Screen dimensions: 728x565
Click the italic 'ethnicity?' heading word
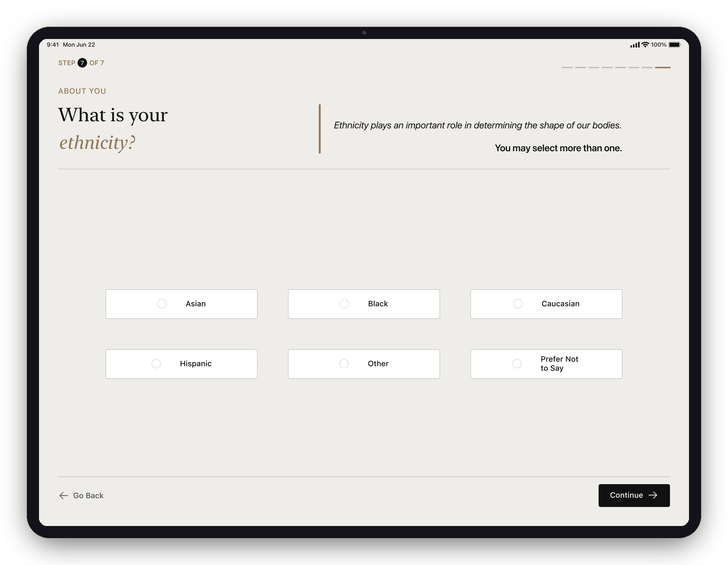[97, 143]
